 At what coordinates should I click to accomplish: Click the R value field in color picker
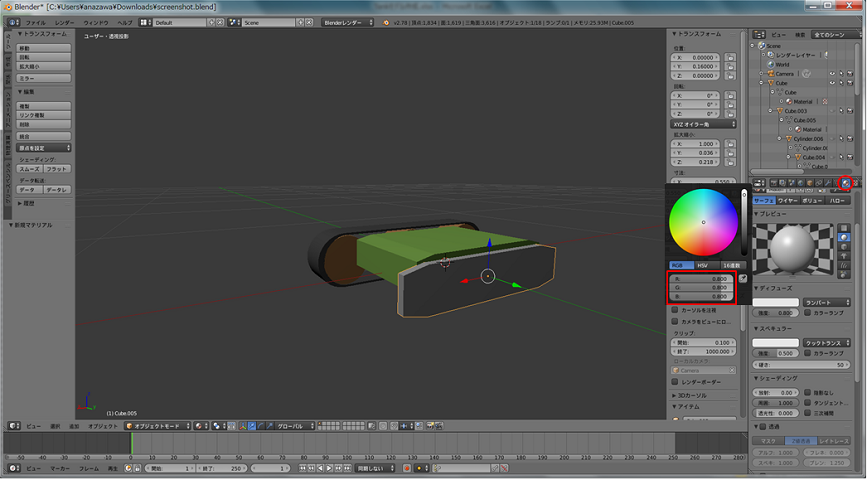(701, 279)
